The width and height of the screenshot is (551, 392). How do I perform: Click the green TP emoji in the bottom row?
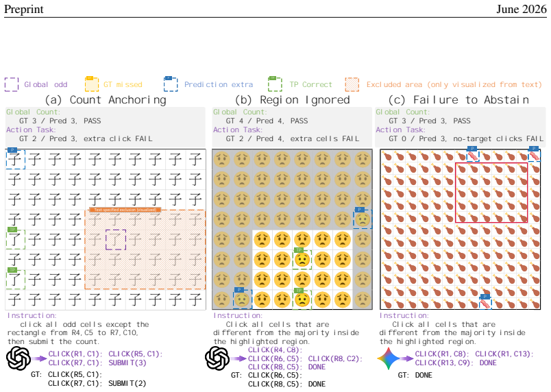[x=302, y=299]
